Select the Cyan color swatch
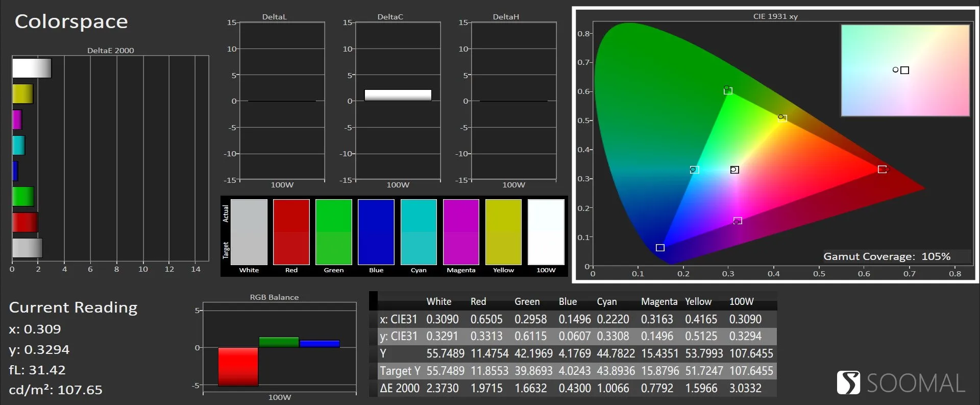Image resolution: width=980 pixels, height=405 pixels. (419, 232)
